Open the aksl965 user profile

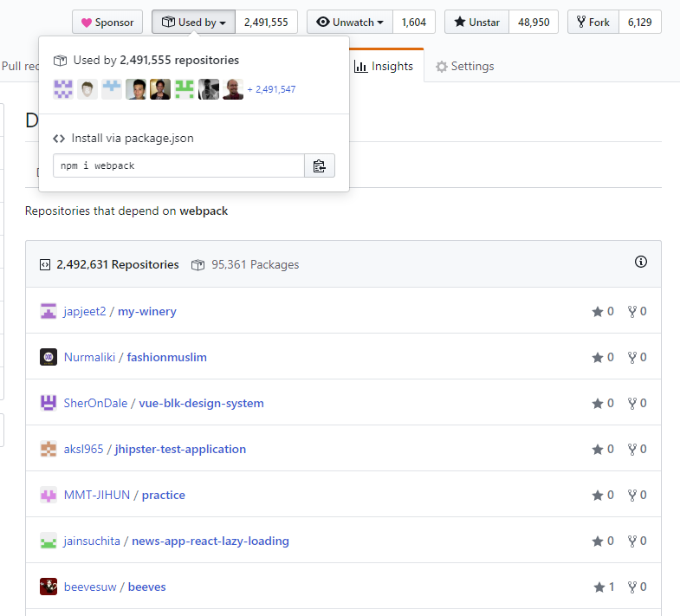pos(84,450)
